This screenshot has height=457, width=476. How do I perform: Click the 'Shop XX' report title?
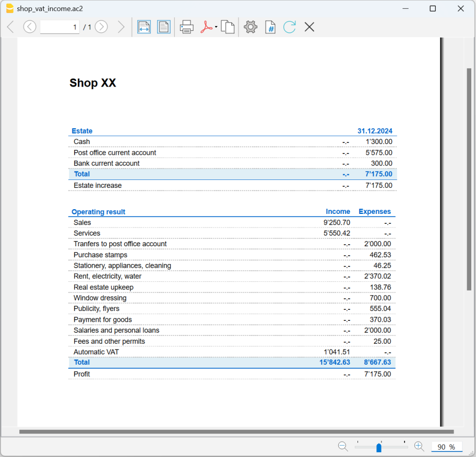tap(92, 83)
